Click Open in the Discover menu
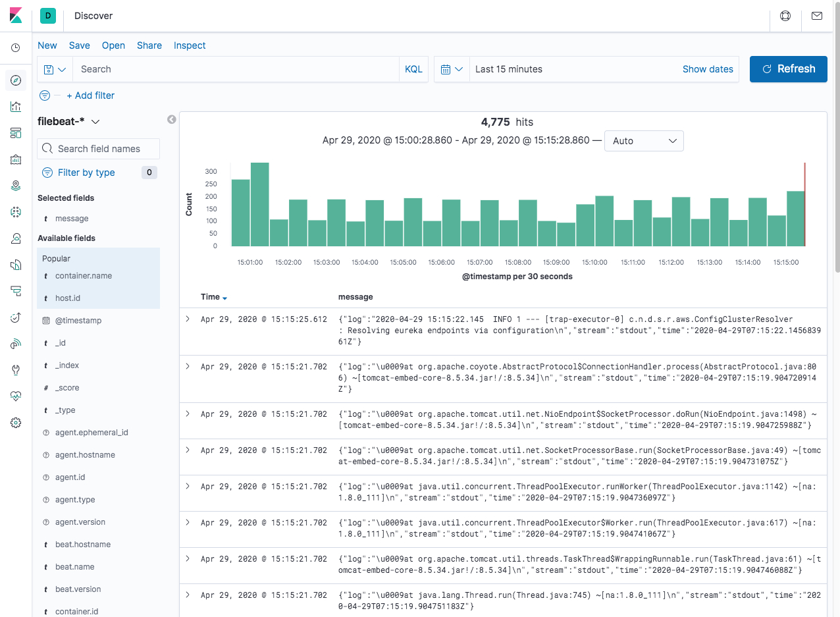The height and width of the screenshot is (617, 840). coord(113,45)
